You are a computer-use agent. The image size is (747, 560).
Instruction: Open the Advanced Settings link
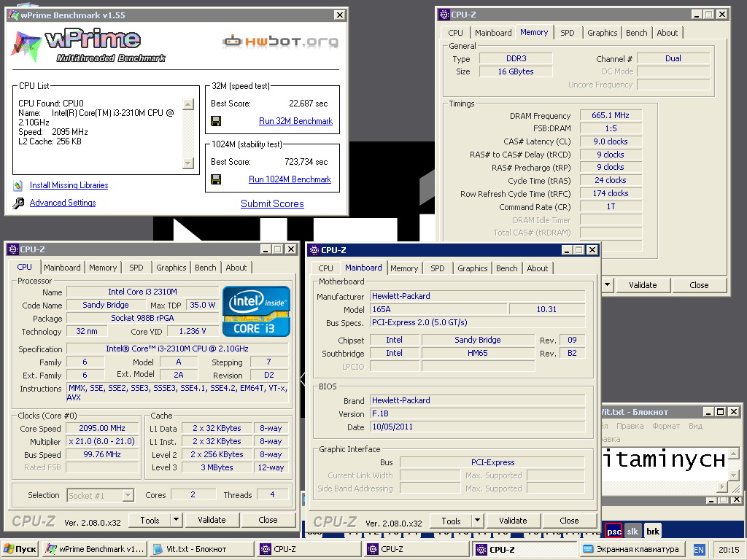[x=63, y=203]
